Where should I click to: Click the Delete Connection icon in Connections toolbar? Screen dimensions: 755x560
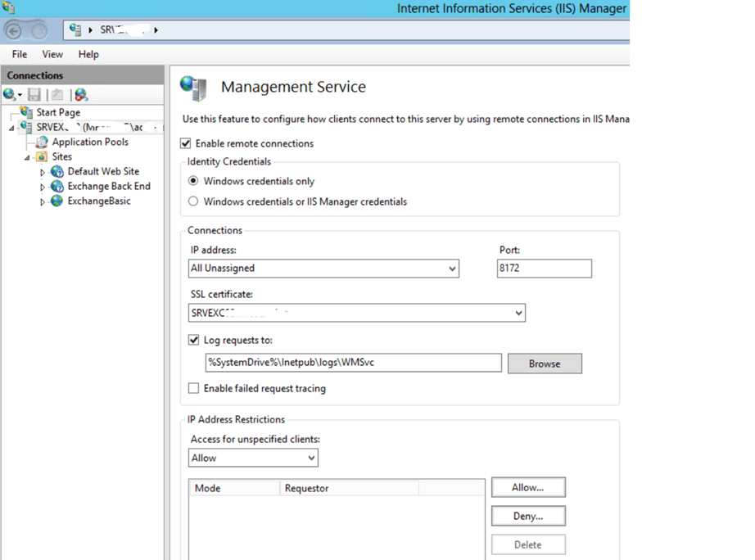[80, 95]
